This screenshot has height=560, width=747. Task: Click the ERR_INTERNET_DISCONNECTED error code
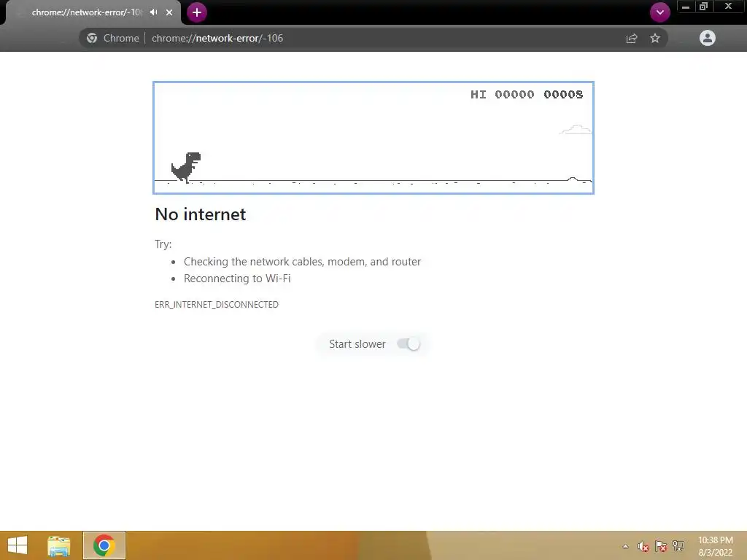coord(216,304)
